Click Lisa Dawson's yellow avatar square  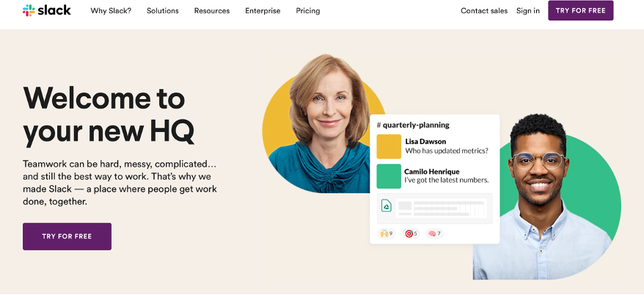coord(389,146)
